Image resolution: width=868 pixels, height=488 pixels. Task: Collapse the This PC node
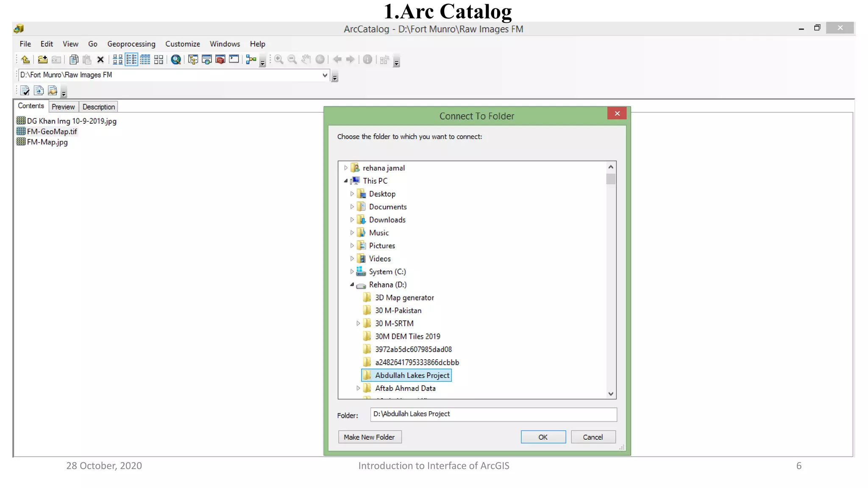(346, 181)
